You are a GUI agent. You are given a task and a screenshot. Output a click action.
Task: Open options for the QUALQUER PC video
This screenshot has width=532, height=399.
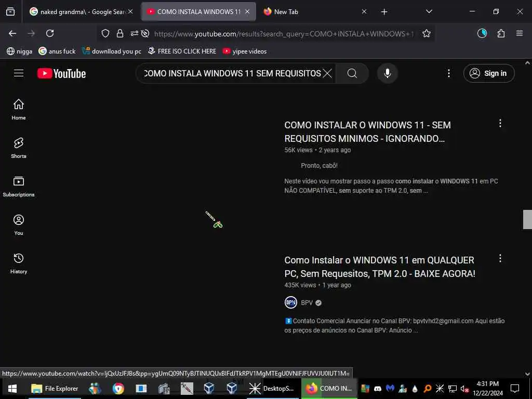tap(500, 259)
